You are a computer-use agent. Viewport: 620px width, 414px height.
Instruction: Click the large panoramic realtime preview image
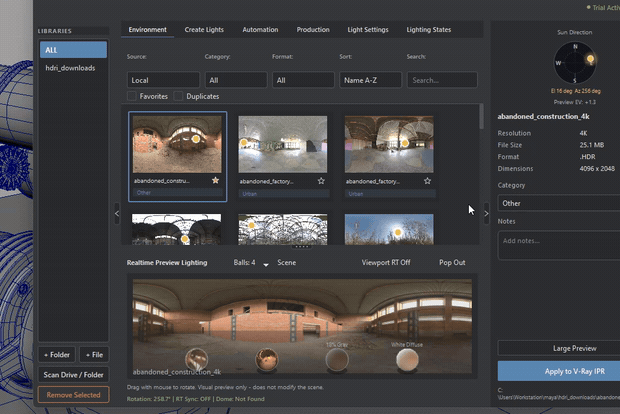(302, 326)
